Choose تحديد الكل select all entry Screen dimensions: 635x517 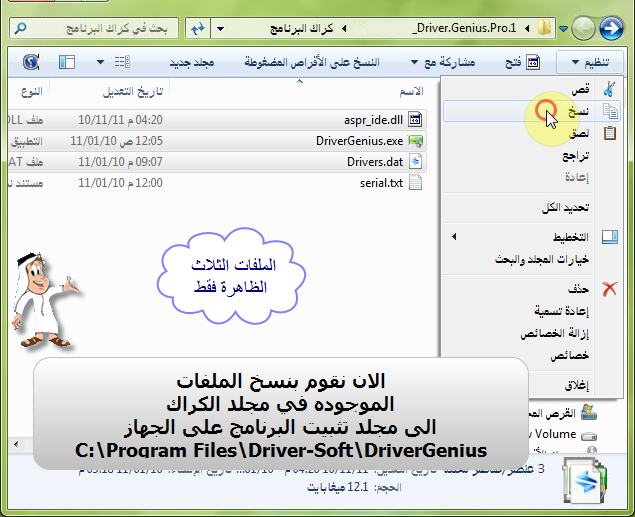coord(532,208)
